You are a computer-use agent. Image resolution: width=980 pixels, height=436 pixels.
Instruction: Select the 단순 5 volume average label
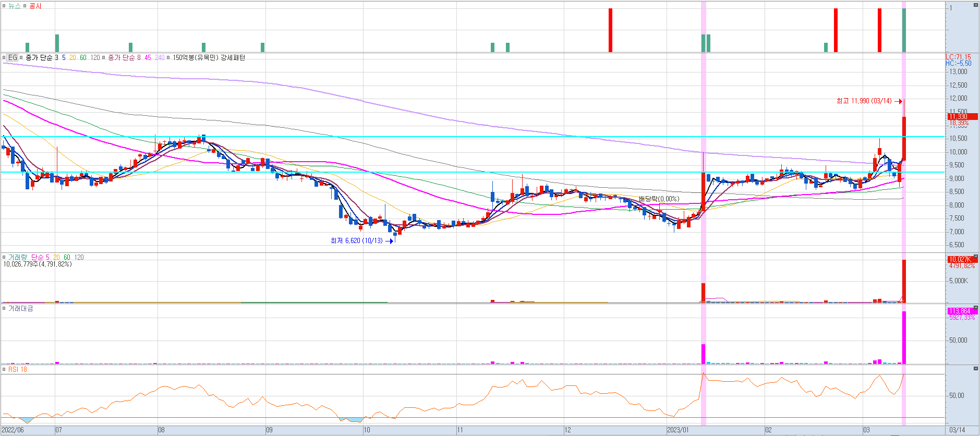(x=40, y=257)
